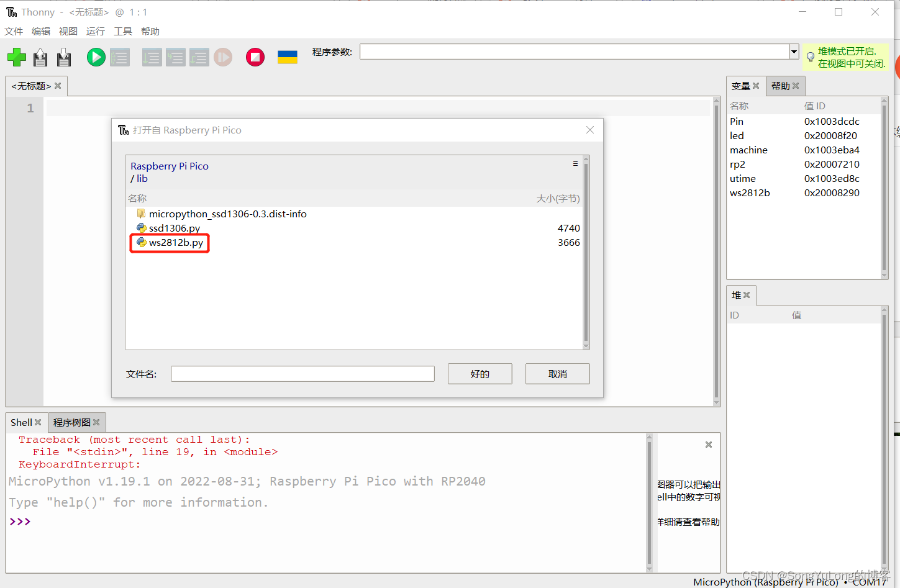Click the file dialog vertical scrollbar
Viewport: 900px width, 588px height.
pos(586,252)
